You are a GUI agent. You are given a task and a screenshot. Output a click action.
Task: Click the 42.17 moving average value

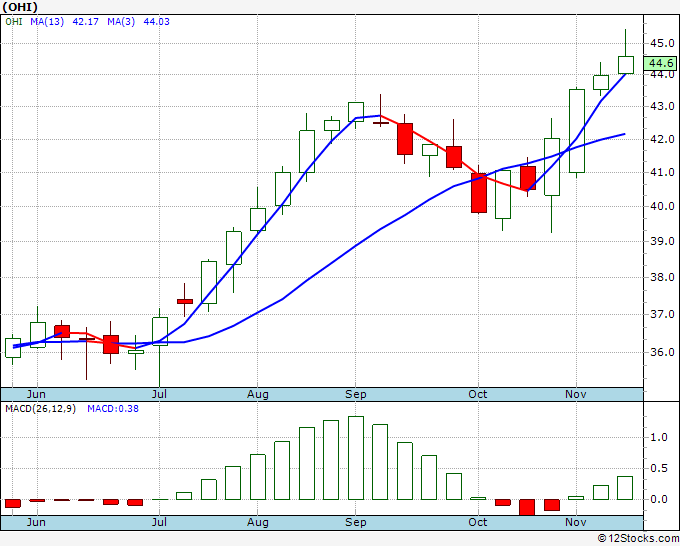pos(85,22)
